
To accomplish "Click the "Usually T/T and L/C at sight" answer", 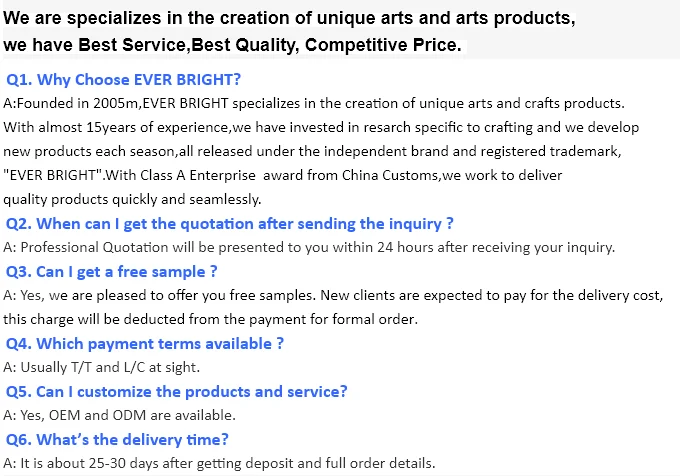I will pos(102,367).
